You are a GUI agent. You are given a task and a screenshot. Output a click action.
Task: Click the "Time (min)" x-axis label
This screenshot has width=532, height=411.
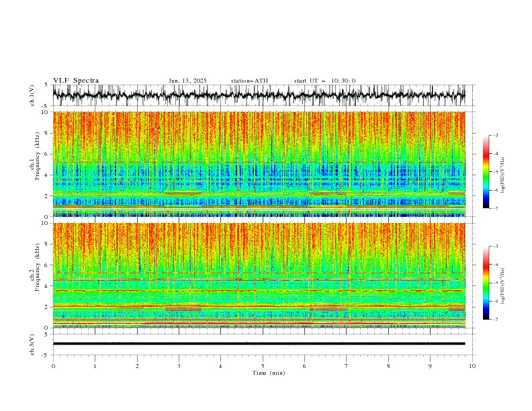(x=269, y=373)
